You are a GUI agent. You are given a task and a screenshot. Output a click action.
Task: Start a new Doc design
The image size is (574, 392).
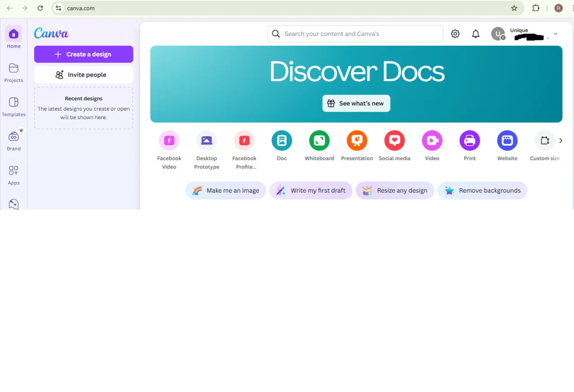click(282, 141)
